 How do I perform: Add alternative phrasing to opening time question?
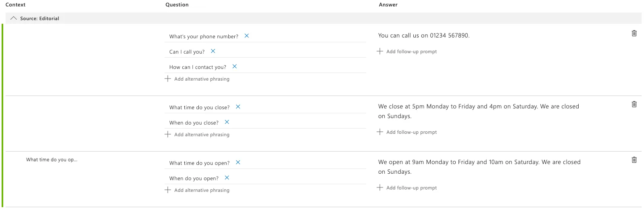197,190
